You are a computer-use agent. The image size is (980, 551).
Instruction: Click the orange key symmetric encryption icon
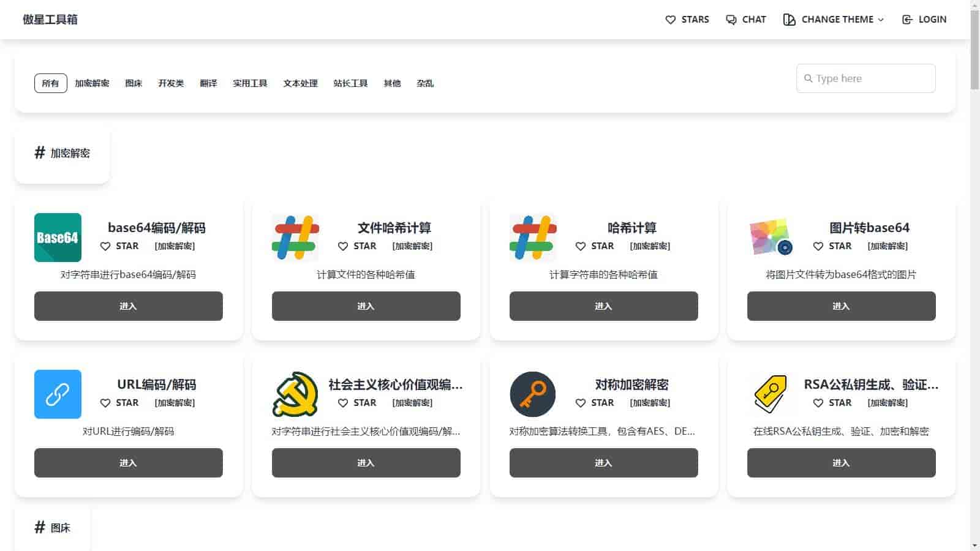[x=533, y=394]
